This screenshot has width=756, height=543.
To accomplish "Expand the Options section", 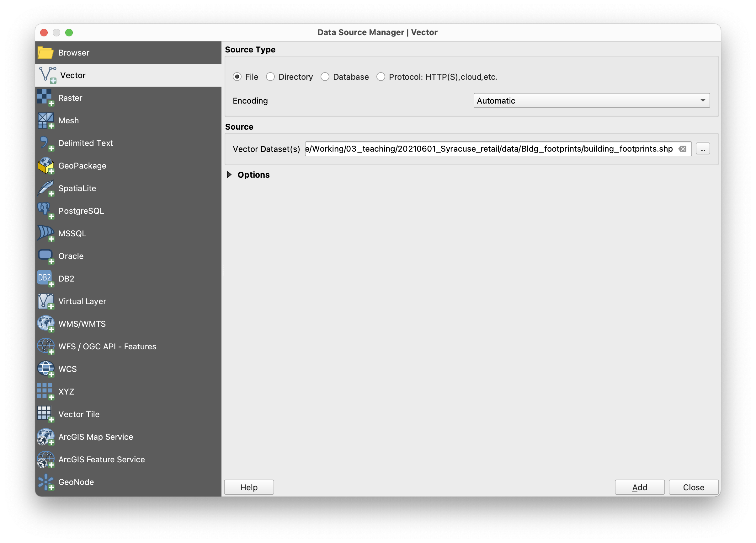I will [x=229, y=175].
